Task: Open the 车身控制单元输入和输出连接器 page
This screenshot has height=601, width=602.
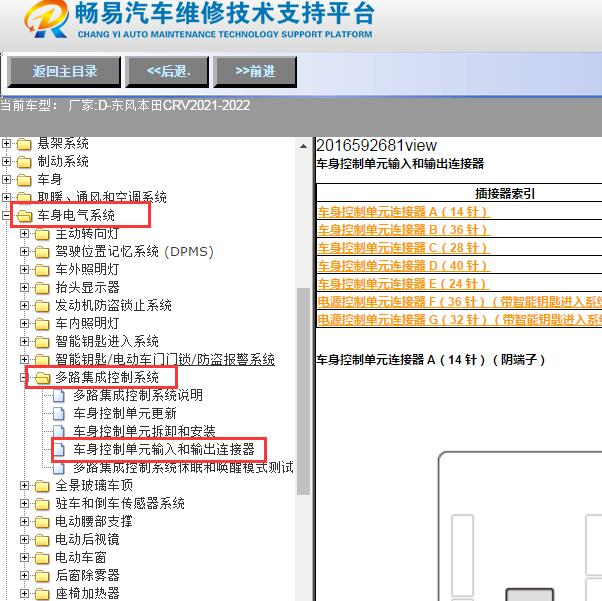Action: [164, 449]
